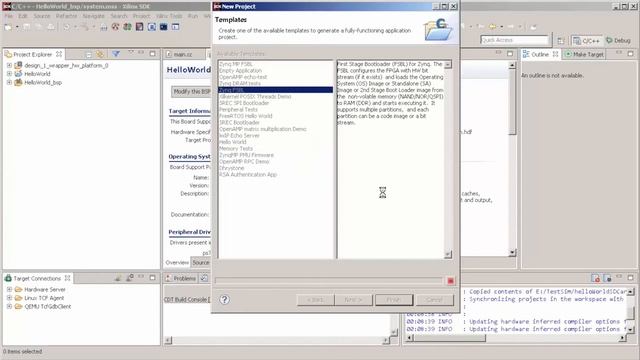Collapse all in Project Explorer toolbar
Screen dimensions: 640x360
coord(89,54)
